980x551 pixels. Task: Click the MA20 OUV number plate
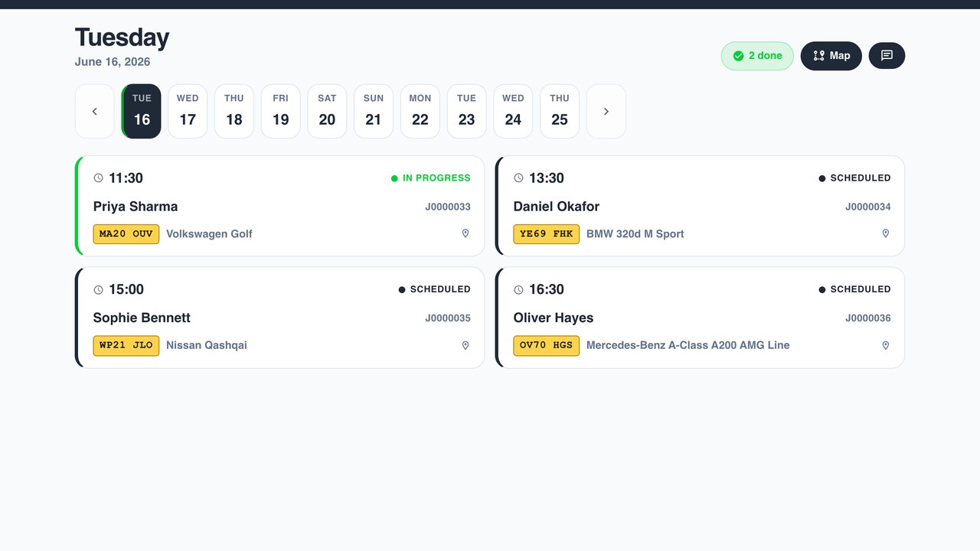pos(126,234)
